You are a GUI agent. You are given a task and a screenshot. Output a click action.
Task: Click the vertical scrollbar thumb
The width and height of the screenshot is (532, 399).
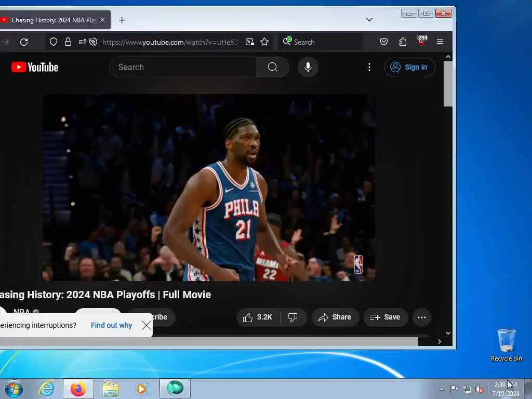pyautogui.click(x=448, y=84)
